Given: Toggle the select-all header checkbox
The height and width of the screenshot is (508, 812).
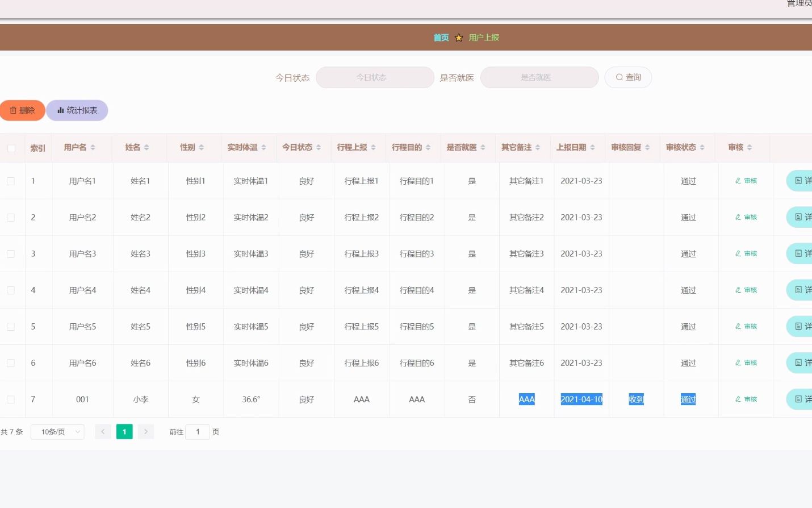Looking at the screenshot, I should click(x=11, y=148).
